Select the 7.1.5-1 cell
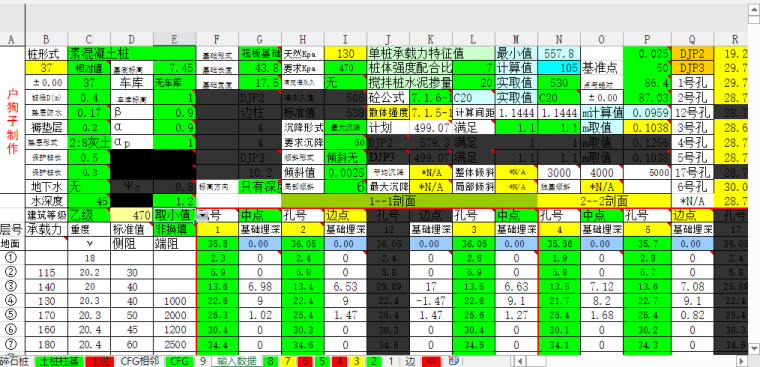 (431, 112)
